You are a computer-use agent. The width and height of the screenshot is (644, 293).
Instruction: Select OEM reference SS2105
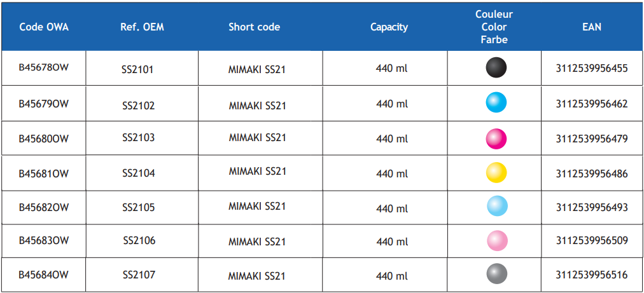pos(139,208)
